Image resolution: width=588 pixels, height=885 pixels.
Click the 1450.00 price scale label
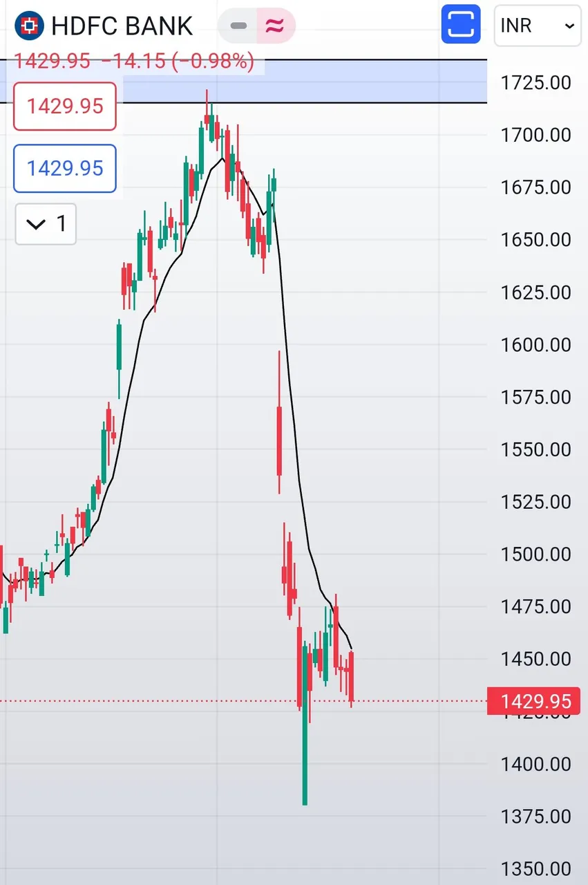click(x=535, y=659)
